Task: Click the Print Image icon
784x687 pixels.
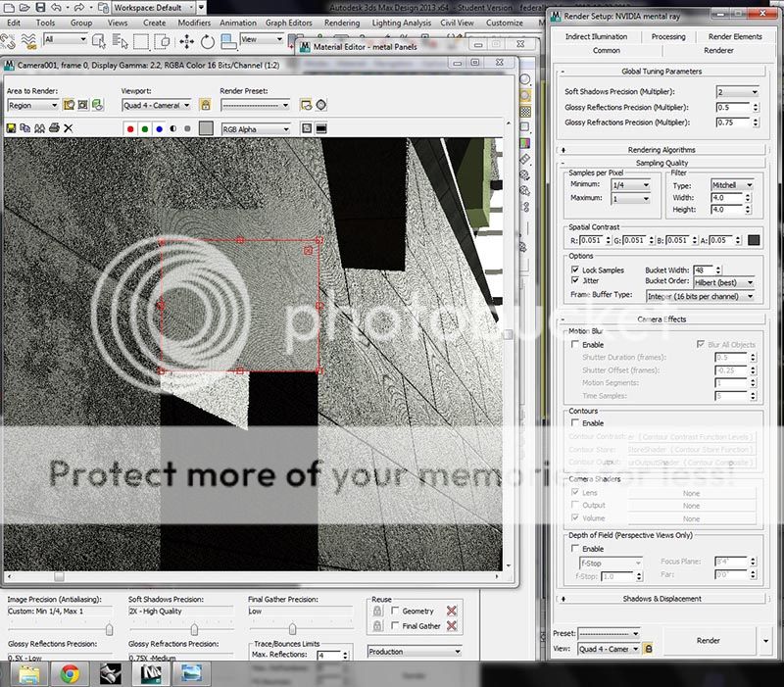Action: coord(54,128)
